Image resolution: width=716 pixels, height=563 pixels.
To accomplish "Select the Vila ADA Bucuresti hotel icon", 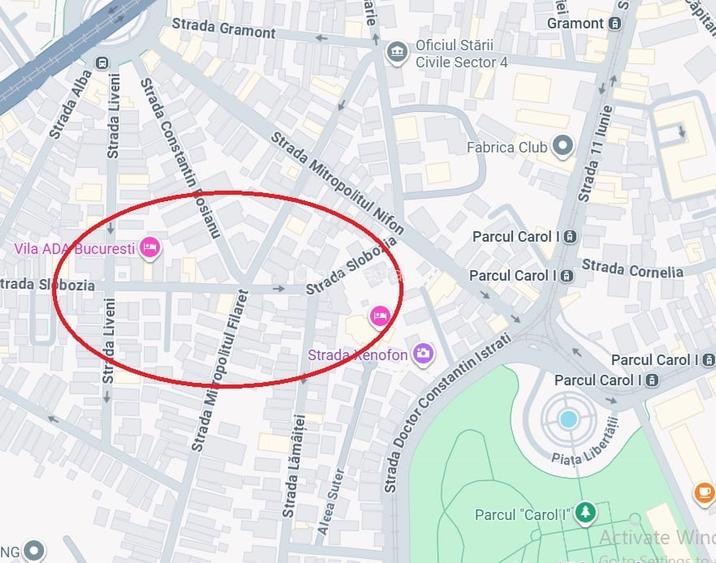I will (x=150, y=248).
